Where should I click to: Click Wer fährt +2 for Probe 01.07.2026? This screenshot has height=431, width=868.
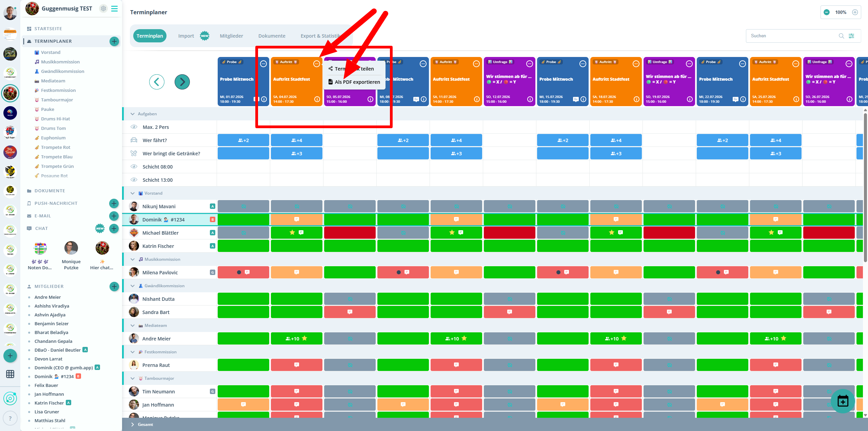(243, 140)
